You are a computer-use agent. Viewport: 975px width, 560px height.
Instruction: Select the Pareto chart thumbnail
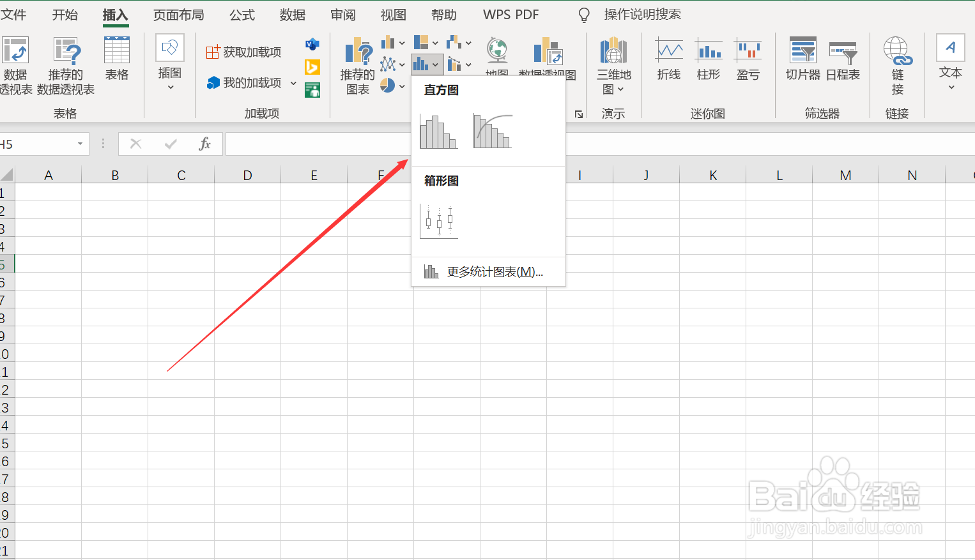pyautogui.click(x=493, y=132)
